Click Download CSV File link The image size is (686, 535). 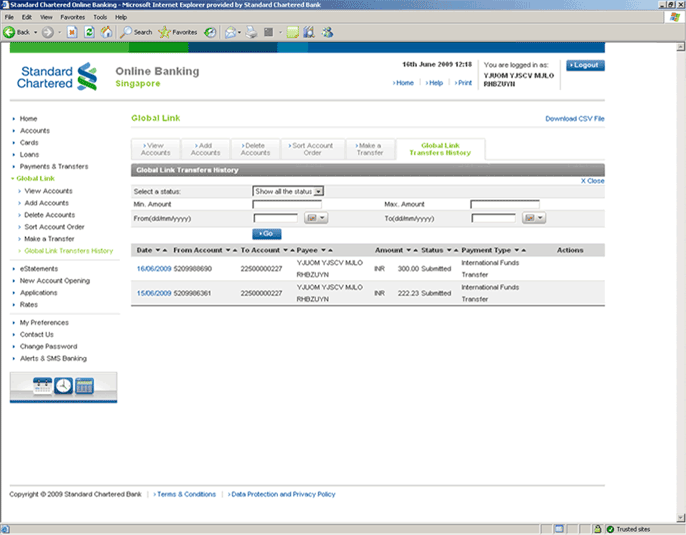[x=575, y=119]
